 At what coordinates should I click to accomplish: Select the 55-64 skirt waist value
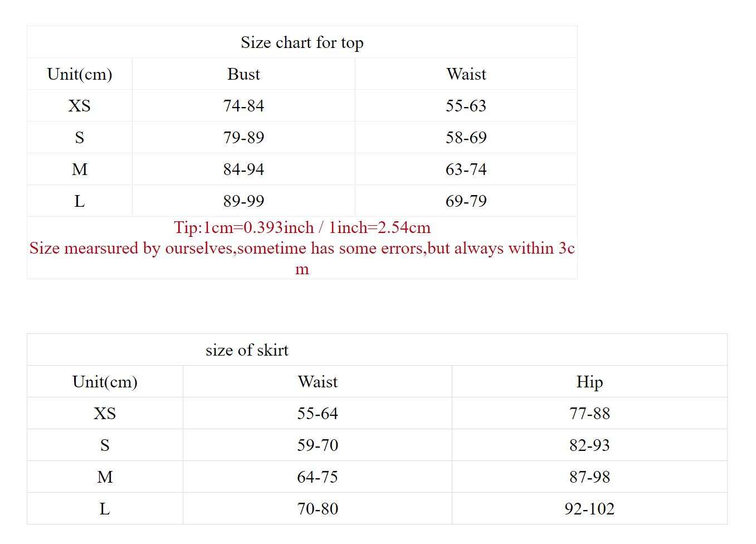coord(318,414)
